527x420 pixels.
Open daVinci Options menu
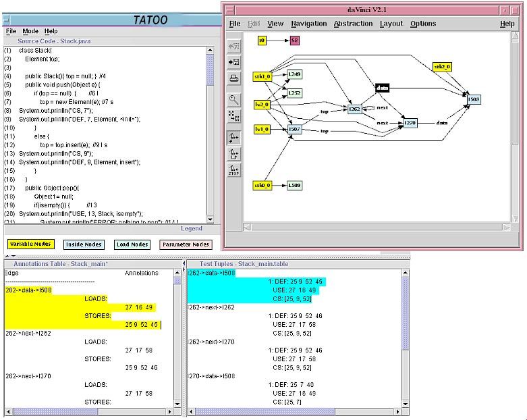(x=423, y=24)
